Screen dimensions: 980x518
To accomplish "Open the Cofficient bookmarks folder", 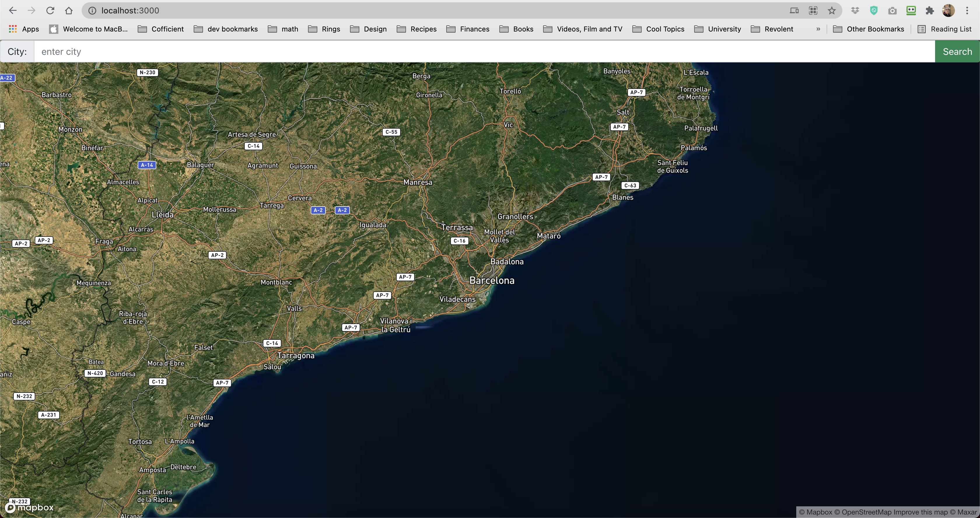I will pyautogui.click(x=160, y=29).
